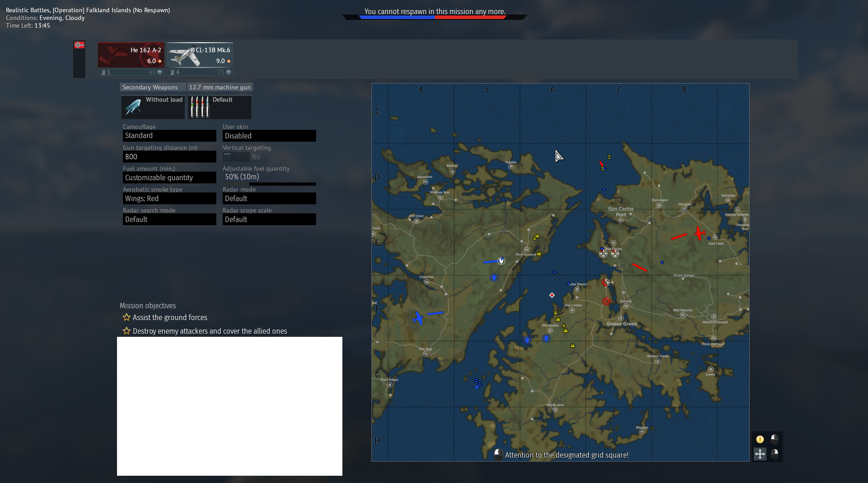Click the Without load pylon icon

133,107
